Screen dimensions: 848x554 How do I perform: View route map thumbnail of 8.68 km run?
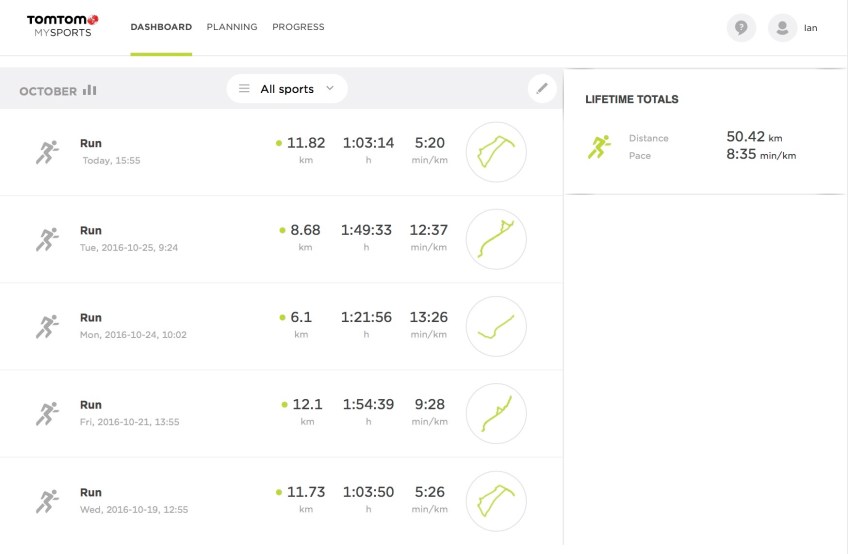(496, 239)
